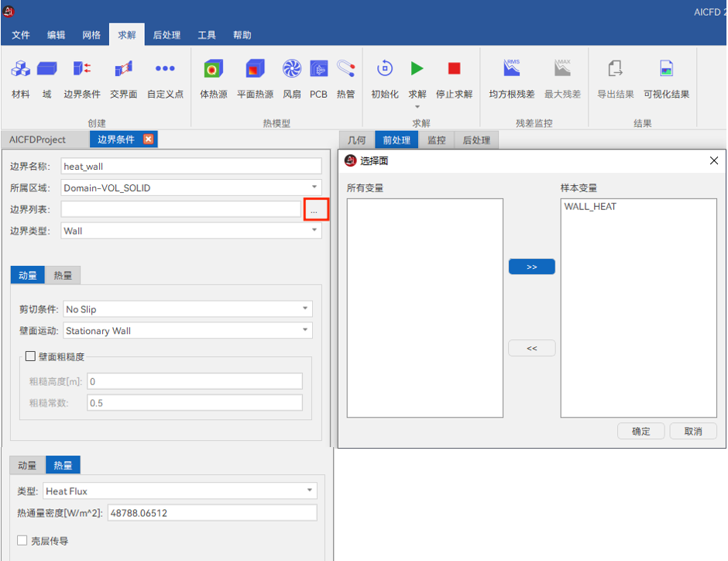Screen dimensions: 728x561
Task: Close the 边界条件 tab with X icon
Action: click(148, 139)
